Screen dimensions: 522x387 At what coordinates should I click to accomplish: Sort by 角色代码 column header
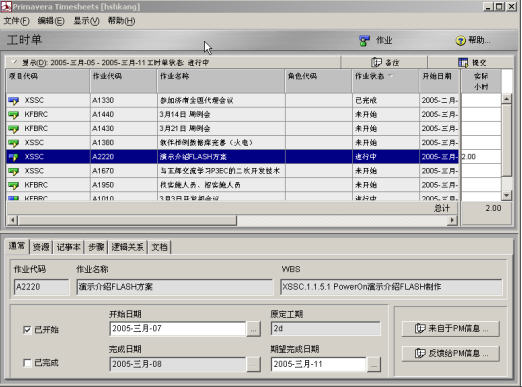319,81
